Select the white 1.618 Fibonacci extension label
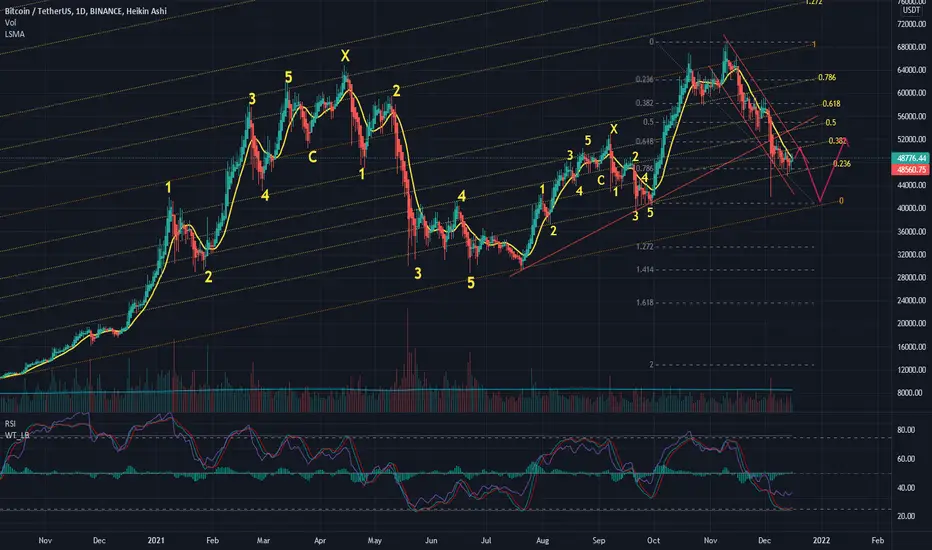The image size is (932, 550). [644, 302]
